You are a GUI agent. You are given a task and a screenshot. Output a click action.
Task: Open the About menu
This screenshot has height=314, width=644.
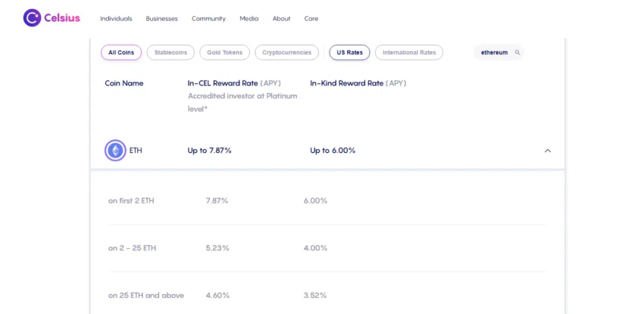[x=281, y=18]
